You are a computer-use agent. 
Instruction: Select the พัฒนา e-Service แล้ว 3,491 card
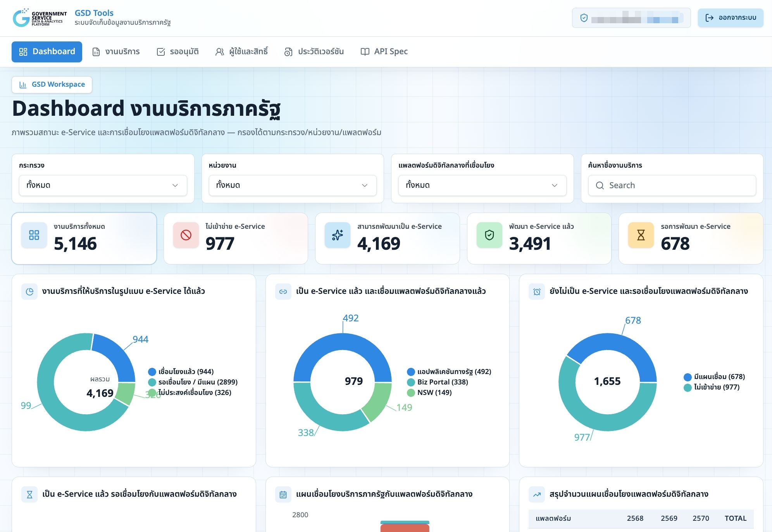click(539, 239)
